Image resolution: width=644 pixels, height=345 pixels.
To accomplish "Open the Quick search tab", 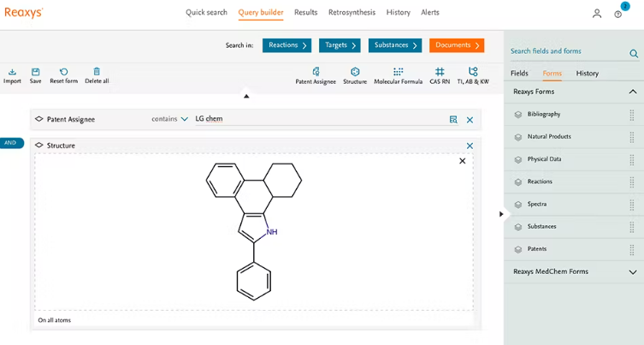I will click(x=206, y=12).
